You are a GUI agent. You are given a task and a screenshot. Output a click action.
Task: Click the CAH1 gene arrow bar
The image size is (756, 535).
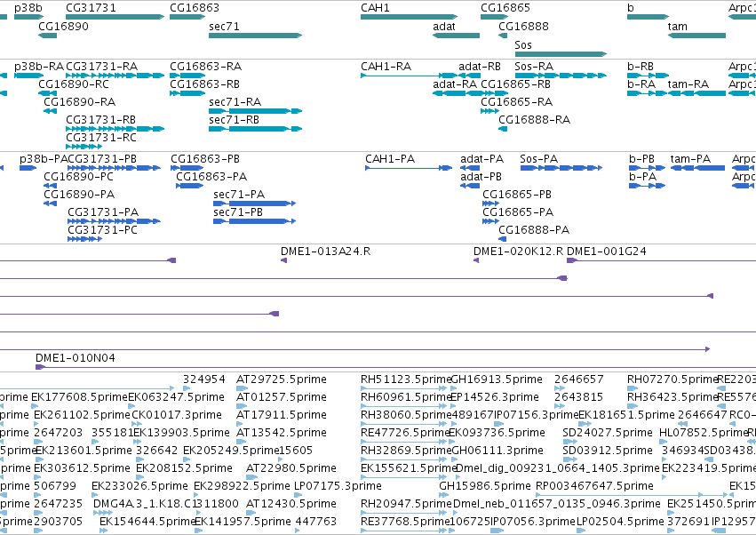[409, 17]
